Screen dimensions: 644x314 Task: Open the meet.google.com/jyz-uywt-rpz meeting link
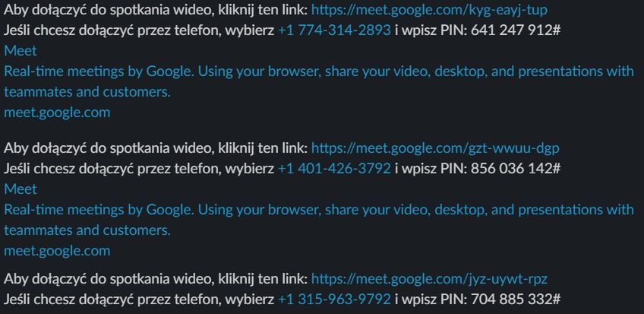(429, 280)
